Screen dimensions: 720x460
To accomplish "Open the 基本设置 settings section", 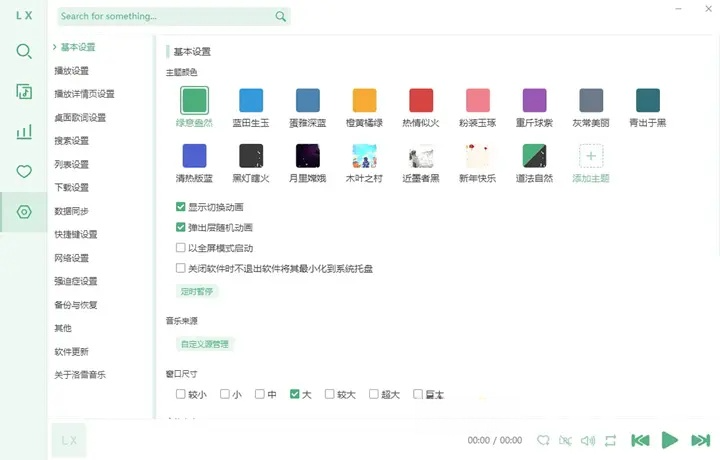I will (78, 47).
